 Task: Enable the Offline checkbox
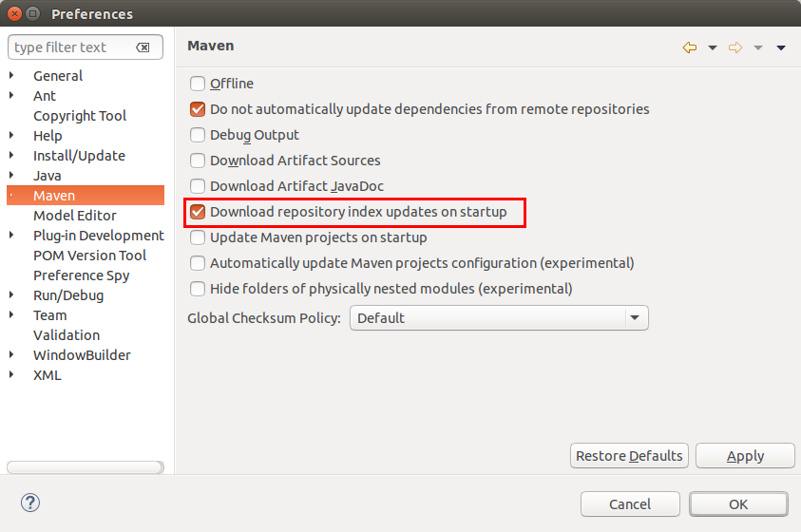tap(198, 84)
